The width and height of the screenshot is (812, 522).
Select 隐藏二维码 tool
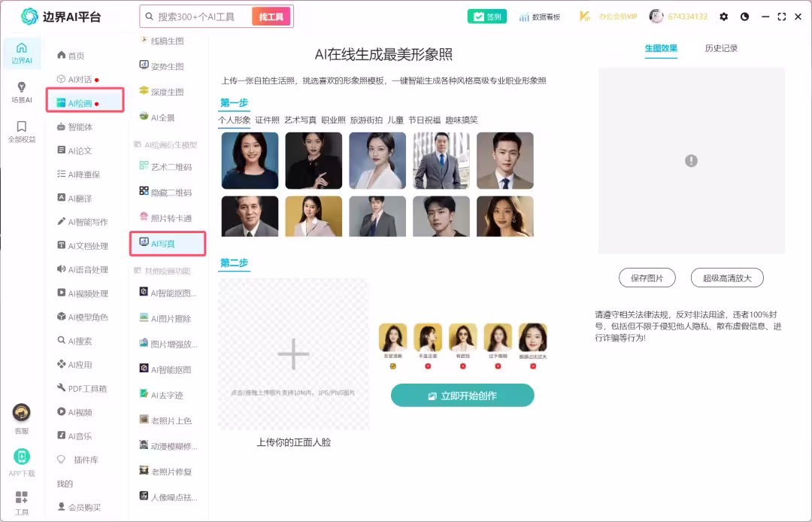165,192
